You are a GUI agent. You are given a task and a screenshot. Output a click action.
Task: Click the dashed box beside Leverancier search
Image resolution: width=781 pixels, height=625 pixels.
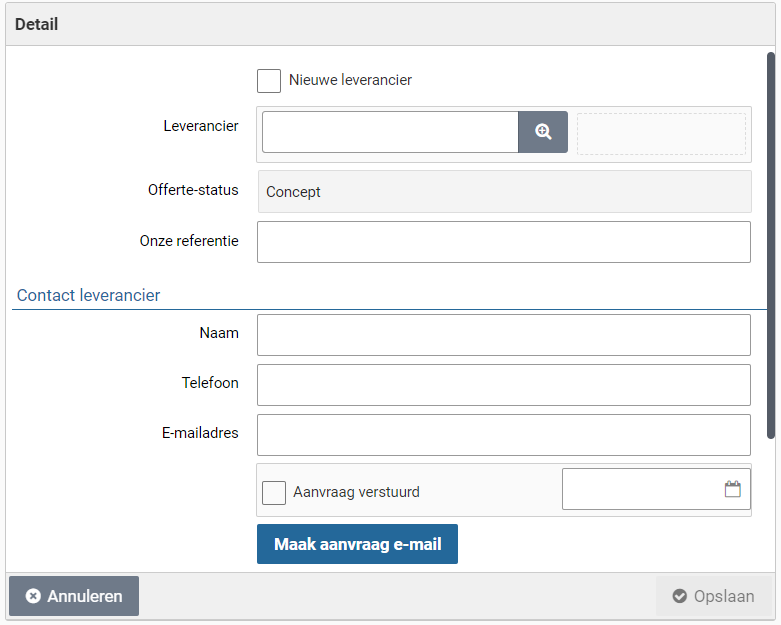(x=661, y=134)
